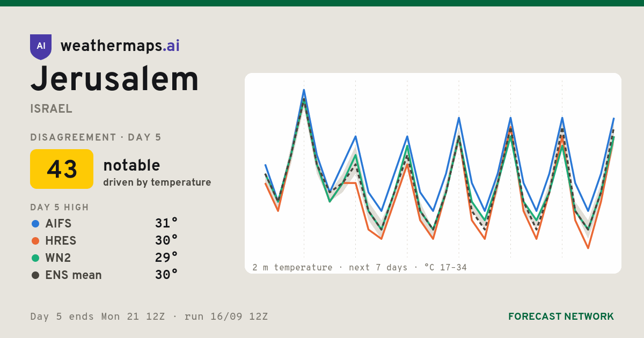644x338 pixels.
Task: Click the yellow 43 disagreement score badge
Action: (x=62, y=169)
